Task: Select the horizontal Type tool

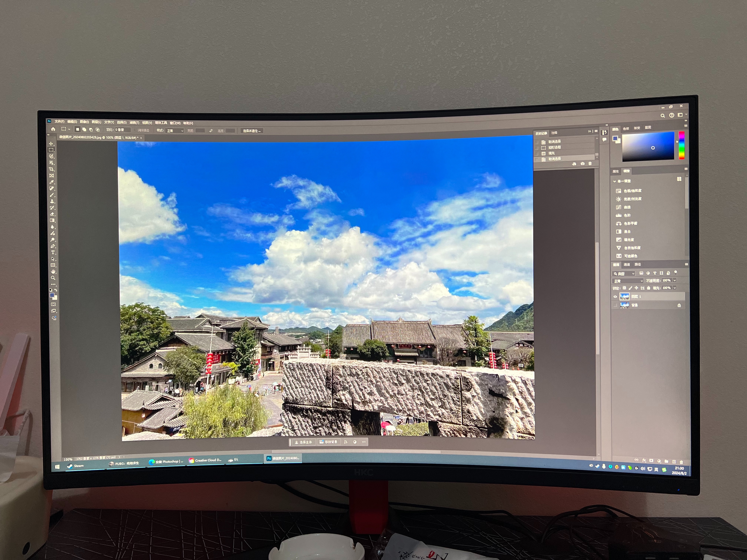Action: (x=53, y=253)
